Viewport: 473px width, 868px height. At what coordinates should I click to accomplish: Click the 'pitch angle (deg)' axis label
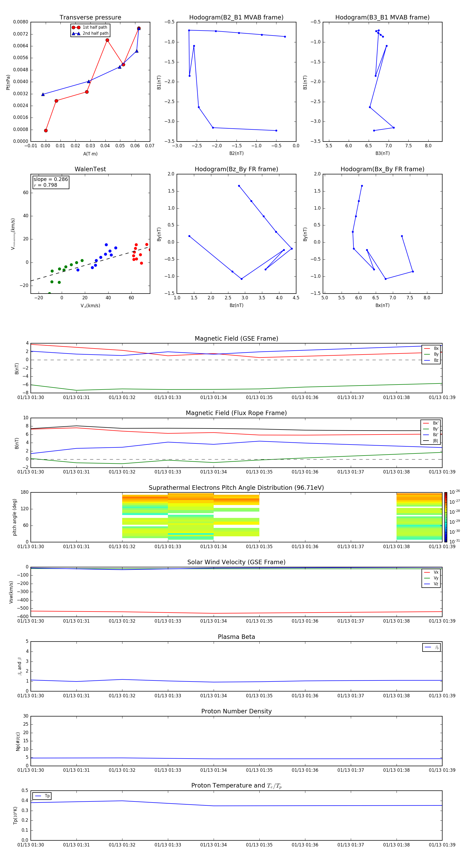coord(14,517)
